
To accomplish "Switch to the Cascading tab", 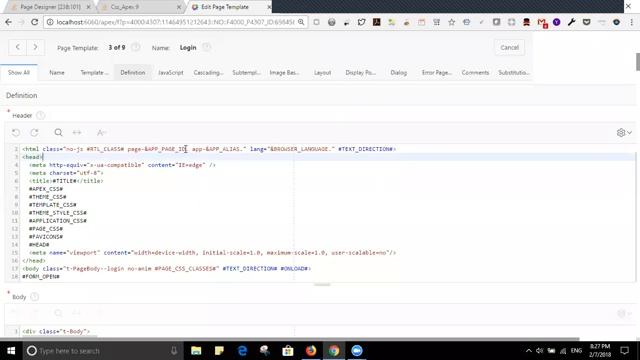I will click(x=208, y=73).
